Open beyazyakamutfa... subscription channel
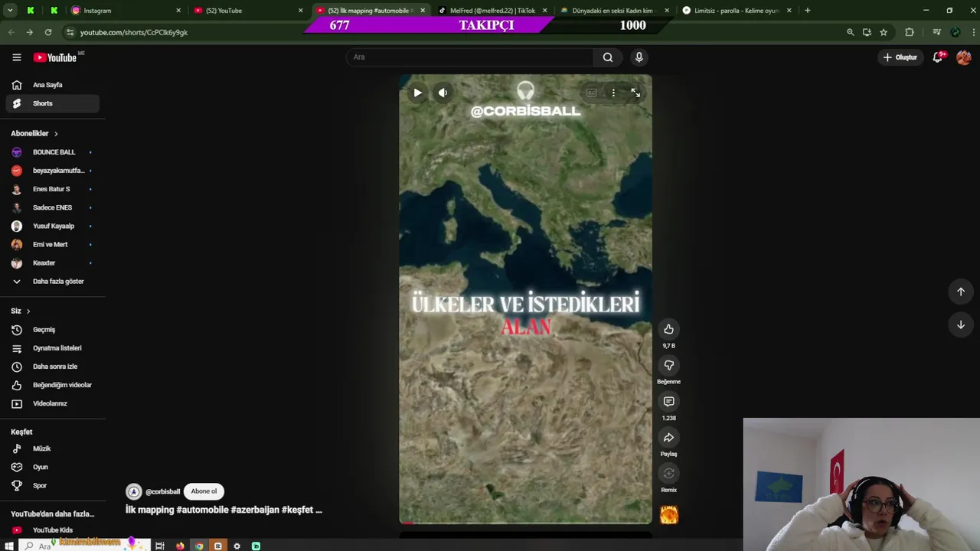This screenshot has height=551, width=980. click(53, 171)
